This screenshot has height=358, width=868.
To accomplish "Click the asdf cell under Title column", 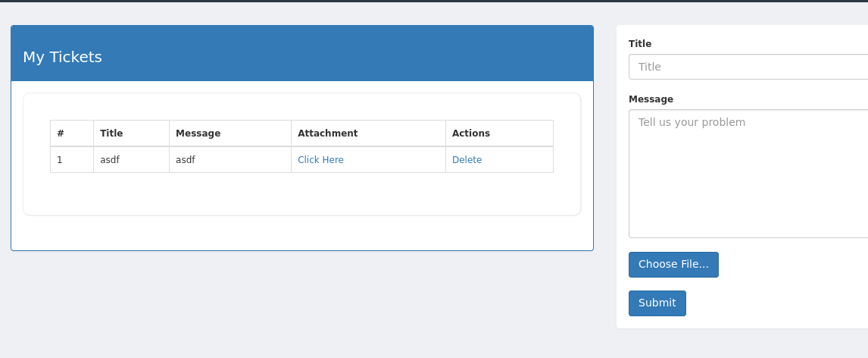I will [110, 160].
